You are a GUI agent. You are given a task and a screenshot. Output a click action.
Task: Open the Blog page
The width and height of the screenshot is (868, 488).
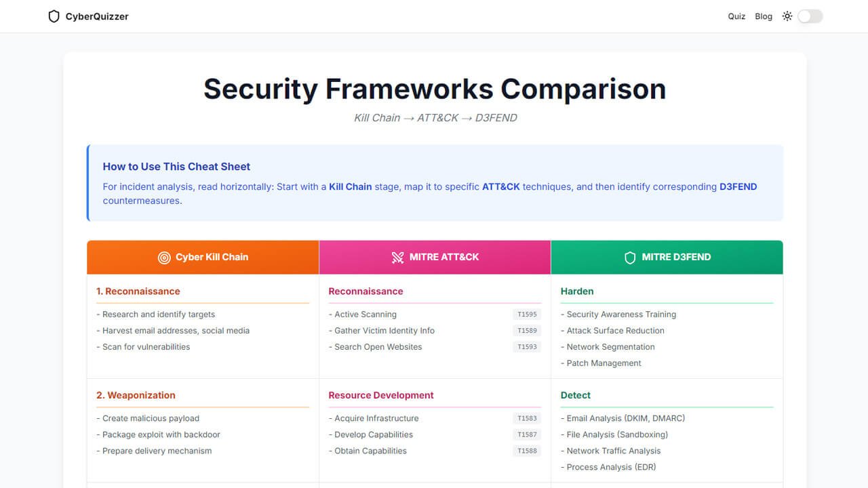tap(764, 16)
